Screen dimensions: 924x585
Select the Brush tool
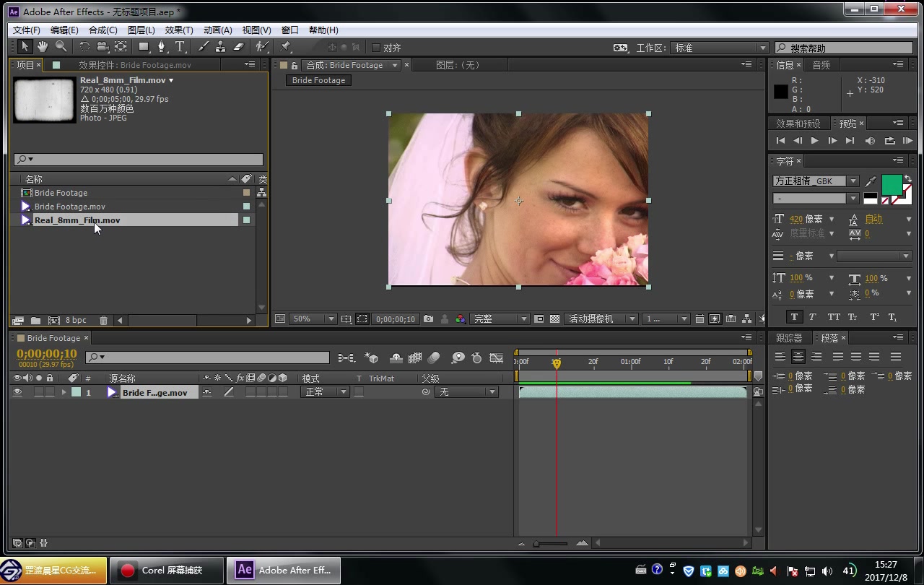204,47
